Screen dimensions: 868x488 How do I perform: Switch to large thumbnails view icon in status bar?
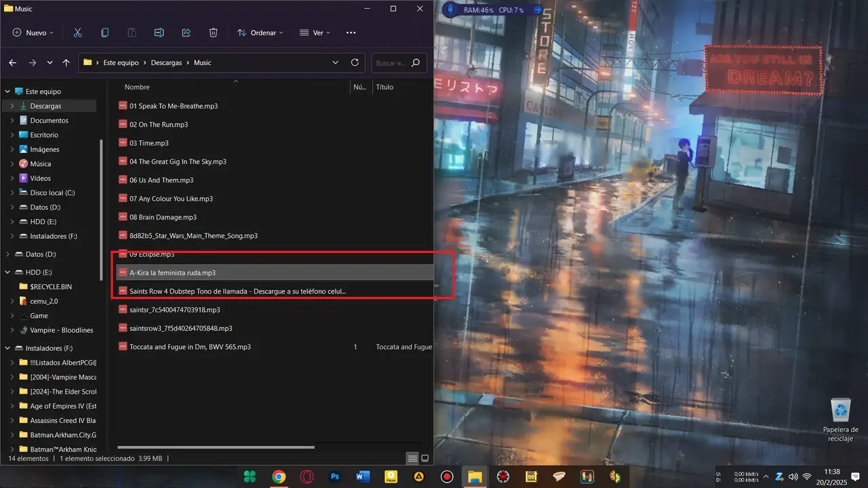[425, 459]
